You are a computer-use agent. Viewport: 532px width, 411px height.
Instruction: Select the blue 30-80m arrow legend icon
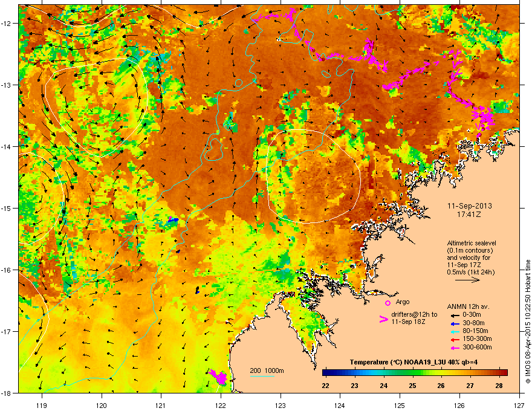pos(455,323)
